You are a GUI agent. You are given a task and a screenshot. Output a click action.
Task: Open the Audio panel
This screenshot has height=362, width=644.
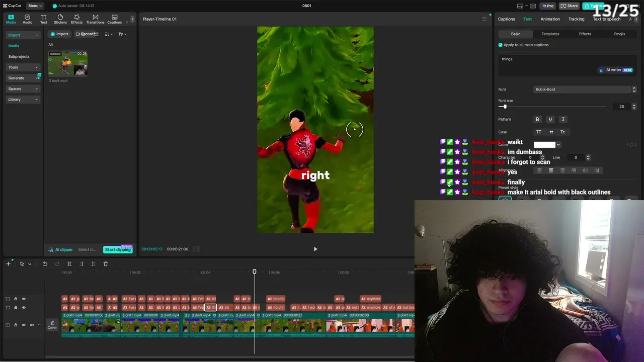pyautogui.click(x=27, y=19)
